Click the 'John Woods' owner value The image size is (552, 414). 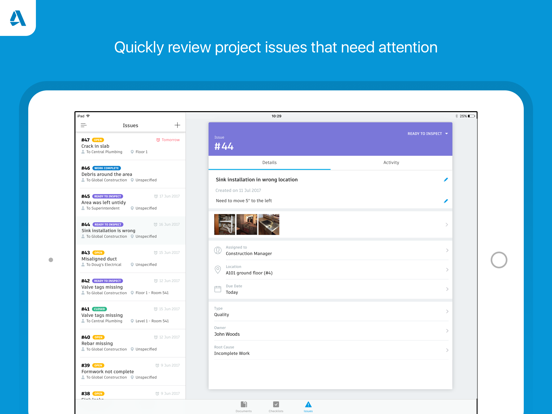point(227,334)
